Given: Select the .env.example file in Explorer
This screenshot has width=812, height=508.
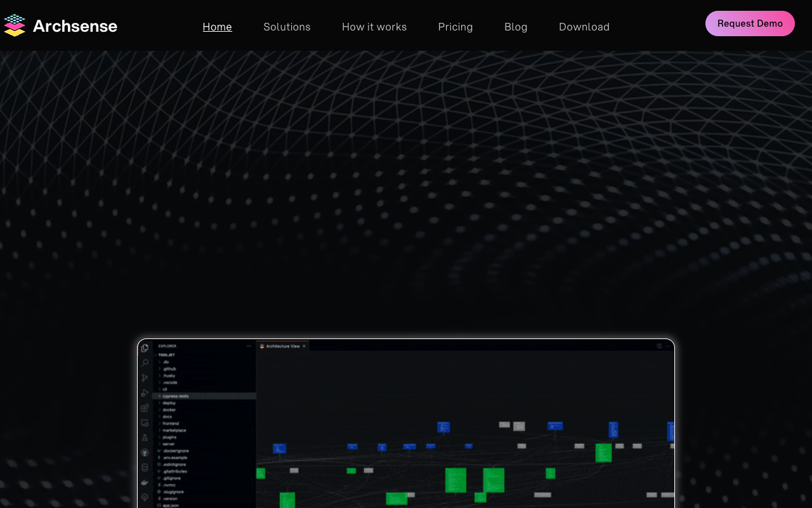Looking at the screenshot, I should pos(174,458).
